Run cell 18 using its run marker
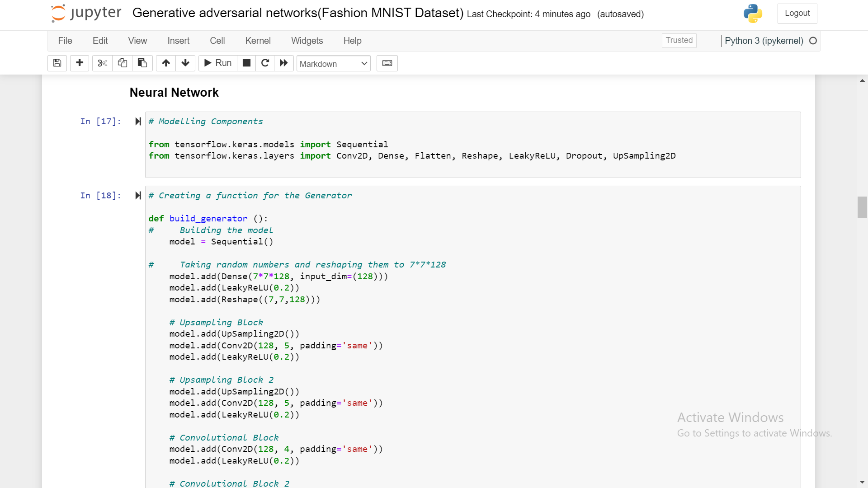The image size is (868, 488). coord(138,196)
